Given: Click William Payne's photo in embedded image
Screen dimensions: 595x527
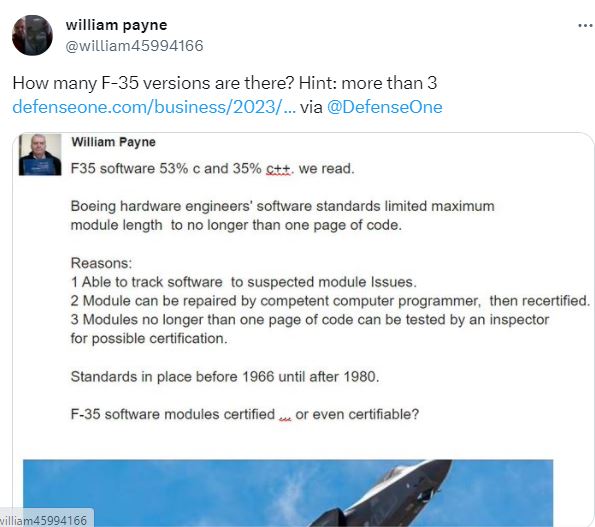Looking at the screenshot, I should [x=40, y=154].
